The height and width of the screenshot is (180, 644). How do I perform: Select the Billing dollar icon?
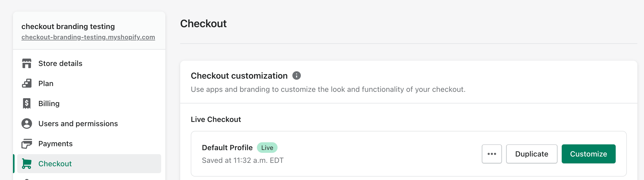click(27, 103)
